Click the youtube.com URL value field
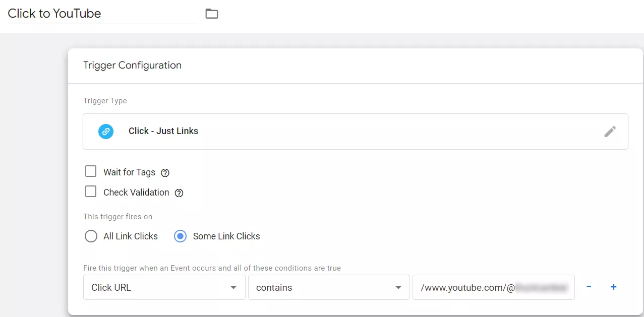Image resolution: width=644 pixels, height=317 pixels. 494,287
